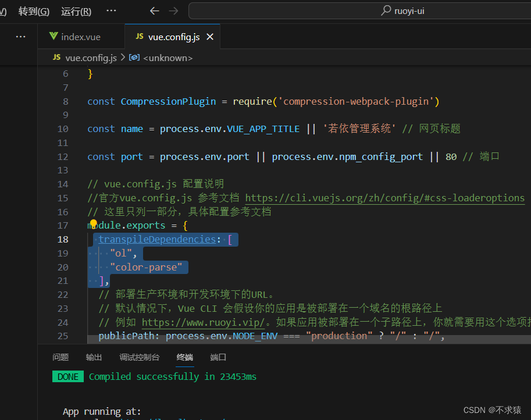Click publicPath on line 25
Image resolution: width=531 pixels, height=420 pixels.
click(x=126, y=336)
